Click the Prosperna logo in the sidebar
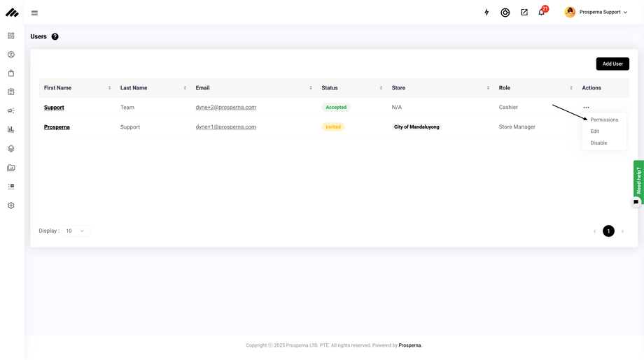Screen dimensions: 644x360 coord(12,13)
